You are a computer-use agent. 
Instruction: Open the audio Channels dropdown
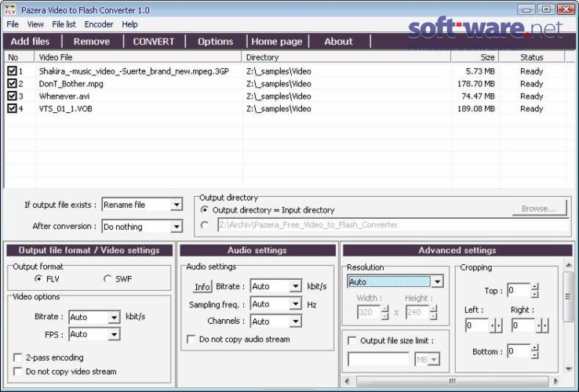tap(296, 321)
